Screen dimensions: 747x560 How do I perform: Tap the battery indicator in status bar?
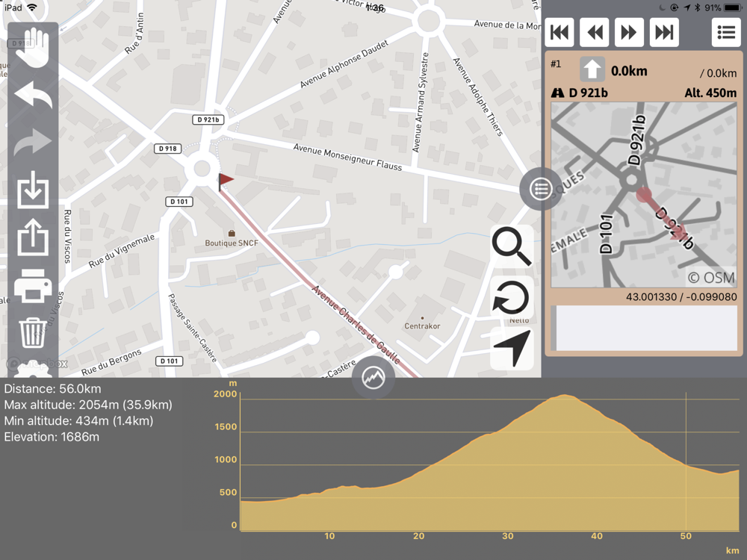[x=732, y=7]
